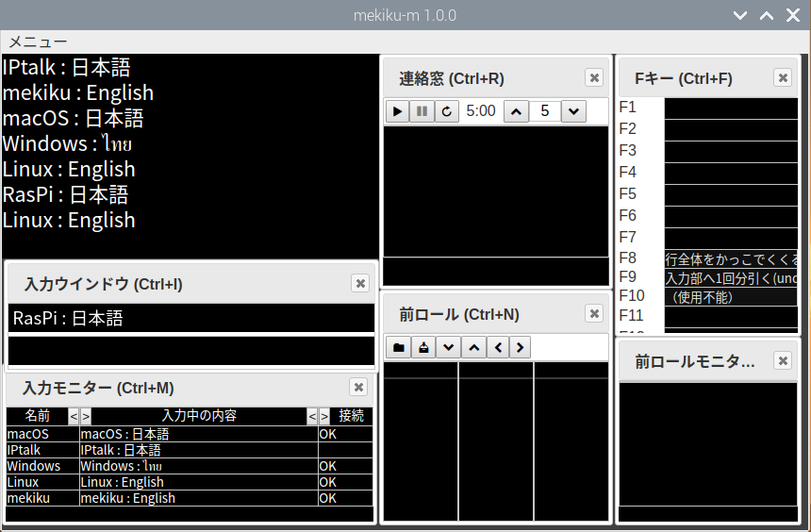Select the F9 entry 入力部へ1回分引く
The height and width of the screenshot is (532, 811).
[731, 278]
